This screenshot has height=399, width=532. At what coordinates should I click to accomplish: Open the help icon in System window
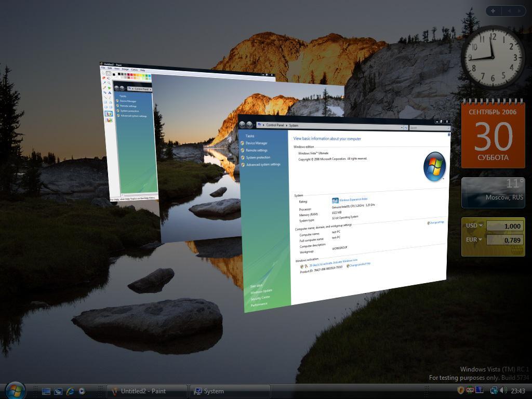tap(449, 135)
